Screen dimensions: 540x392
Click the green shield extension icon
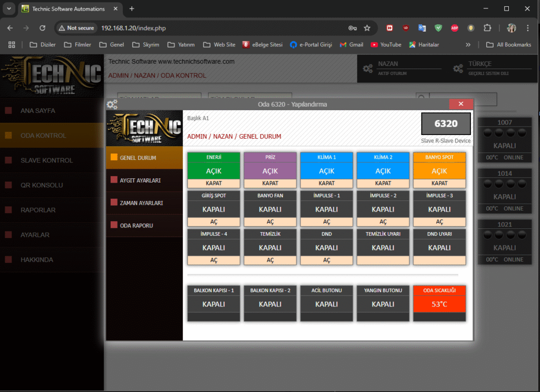point(438,28)
